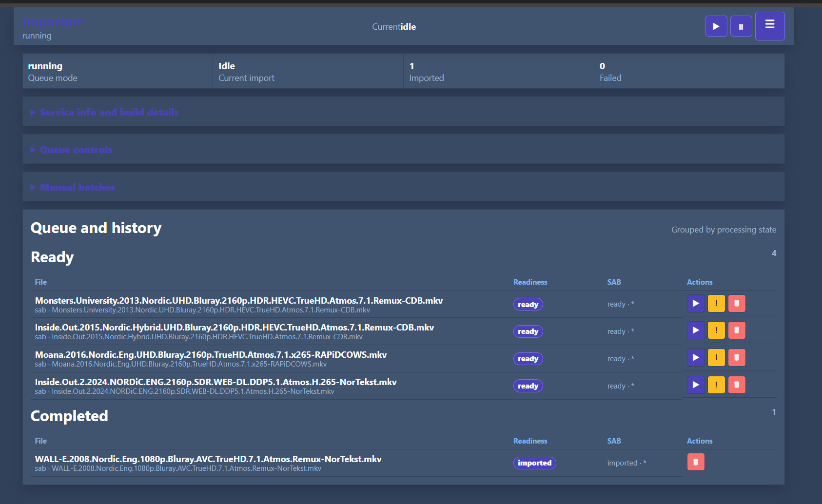822x504 pixels.
Task: Open the Importarr title link
Action: tap(52, 22)
